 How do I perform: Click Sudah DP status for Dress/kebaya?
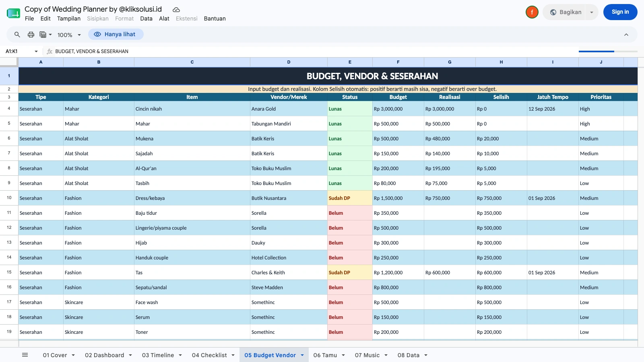pyautogui.click(x=350, y=198)
